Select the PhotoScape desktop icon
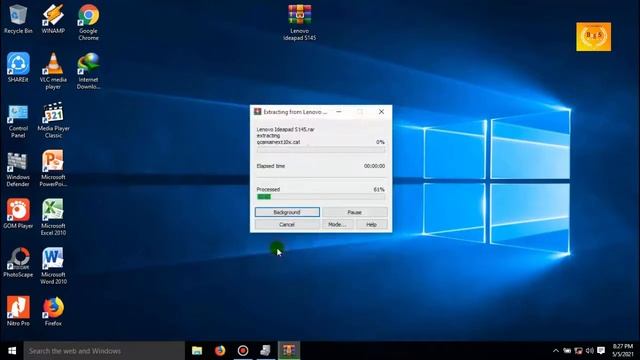The image size is (640, 360). tap(18, 263)
